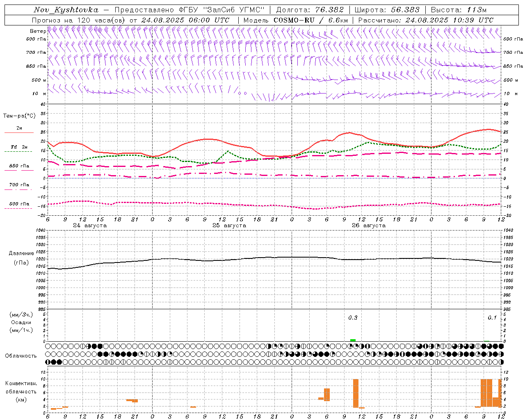
Task: Click the dotted 500 гПа temperature legend line
Action: [x=18, y=208]
